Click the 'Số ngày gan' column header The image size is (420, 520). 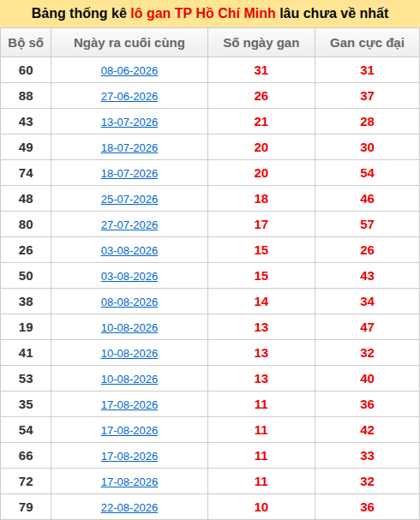[x=261, y=43]
